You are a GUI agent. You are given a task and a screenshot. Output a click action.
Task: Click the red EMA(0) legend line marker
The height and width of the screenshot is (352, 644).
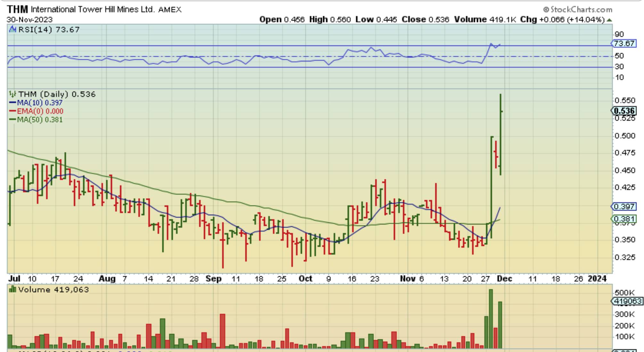12,111
